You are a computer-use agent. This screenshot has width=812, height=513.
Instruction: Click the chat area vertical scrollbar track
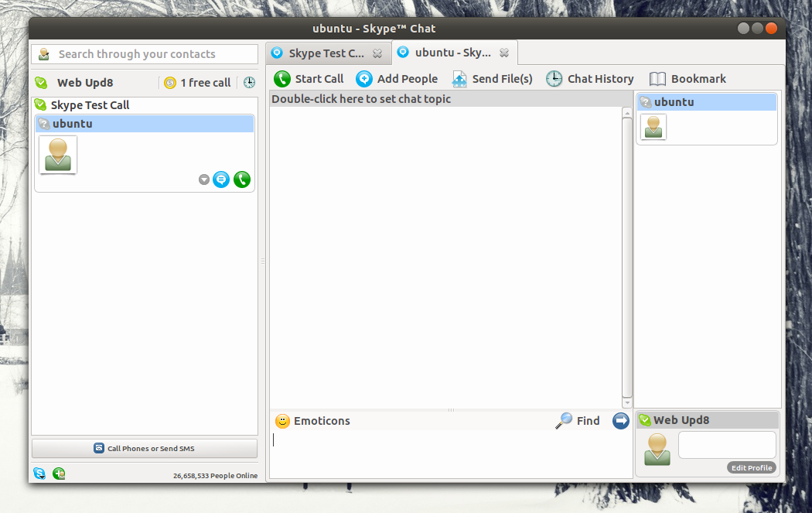click(627, 258)
